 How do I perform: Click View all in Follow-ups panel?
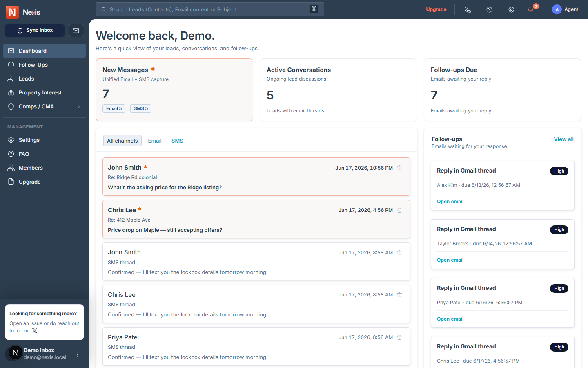tap(563, 139)
